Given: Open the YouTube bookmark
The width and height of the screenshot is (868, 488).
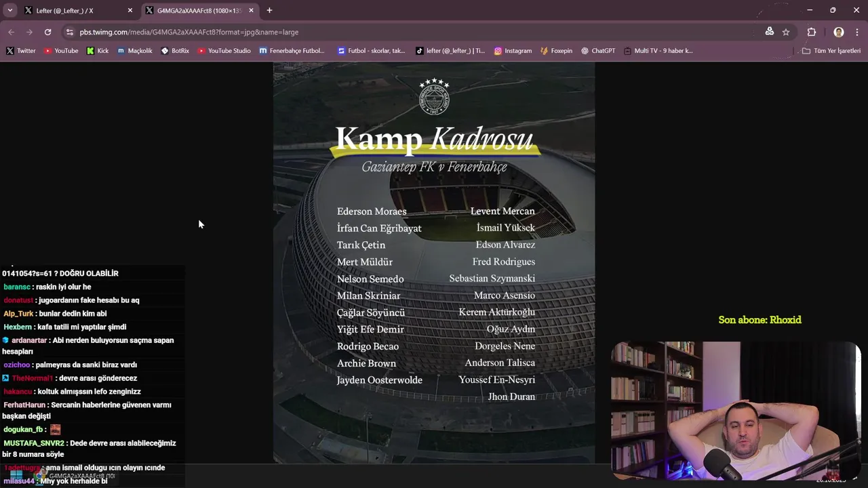Looking at the screenshot, I should (x=61, y=51).
